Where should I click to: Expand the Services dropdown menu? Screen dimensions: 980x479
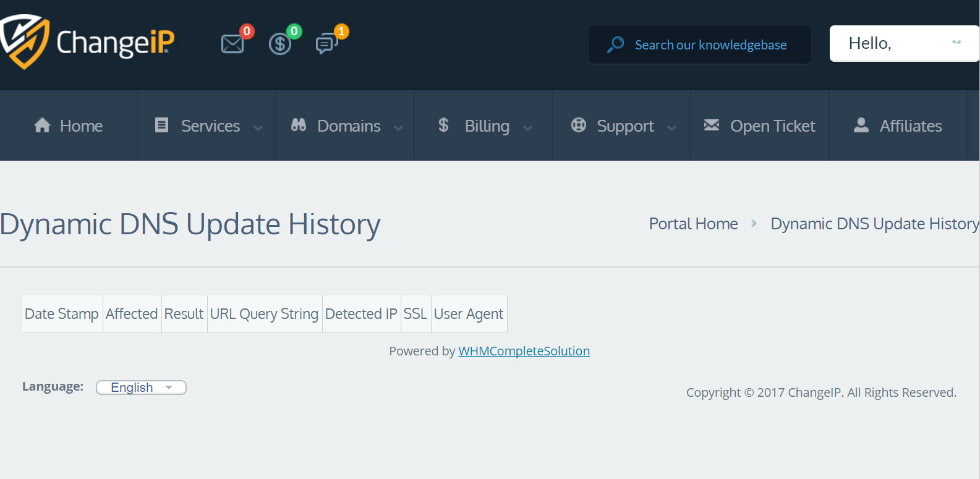point(207,126)
